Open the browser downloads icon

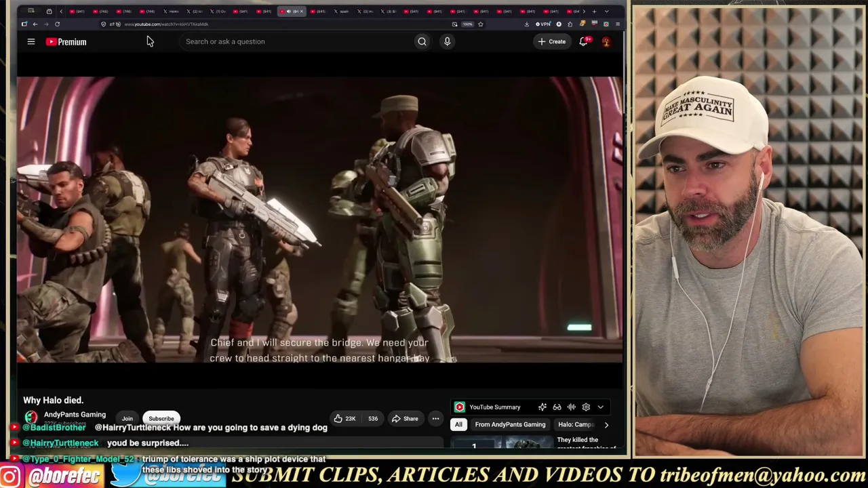pos(526,24)
